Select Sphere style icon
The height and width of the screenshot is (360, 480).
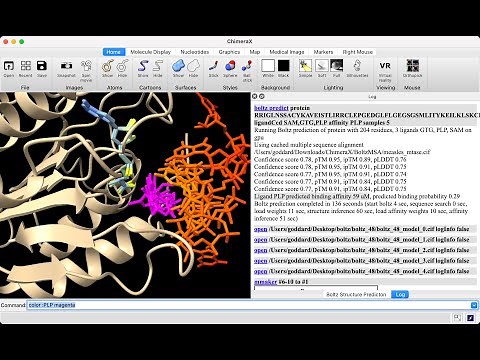coord(230,66)
